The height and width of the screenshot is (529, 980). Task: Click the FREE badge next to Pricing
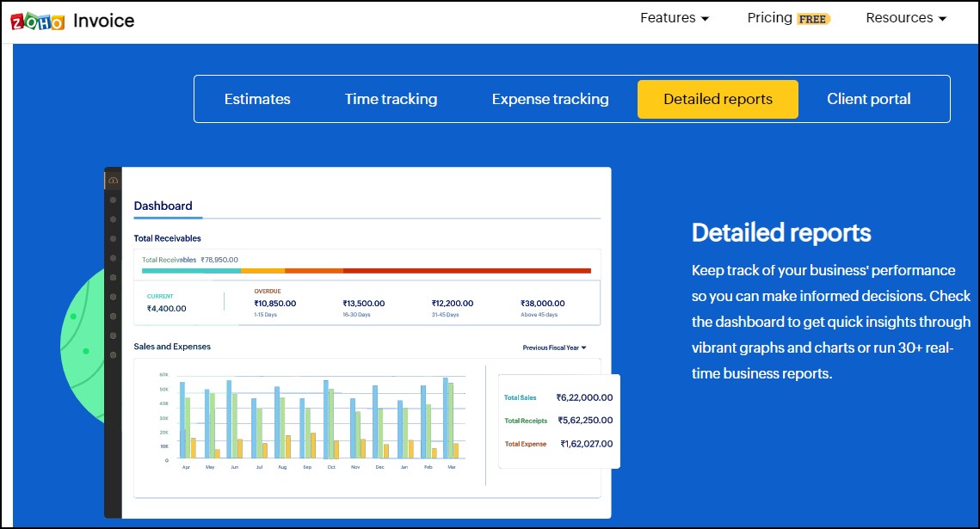(x=813, y=20)
